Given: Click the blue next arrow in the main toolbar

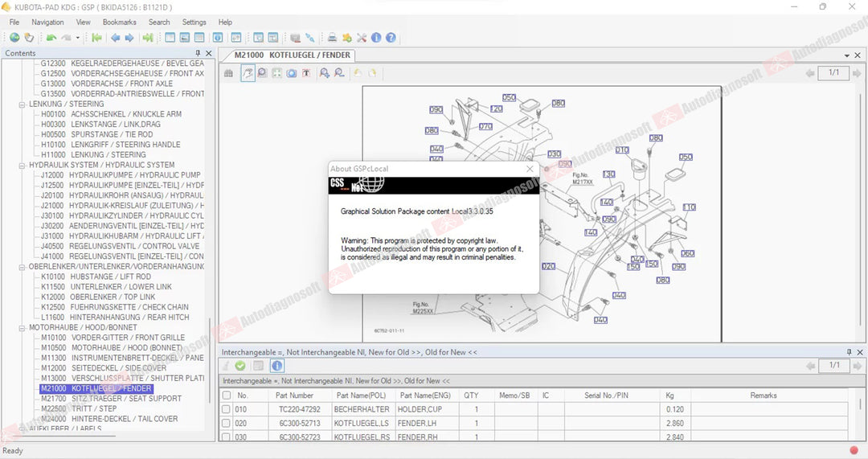Looking at the screenshot, I should [x=129, y=38].
